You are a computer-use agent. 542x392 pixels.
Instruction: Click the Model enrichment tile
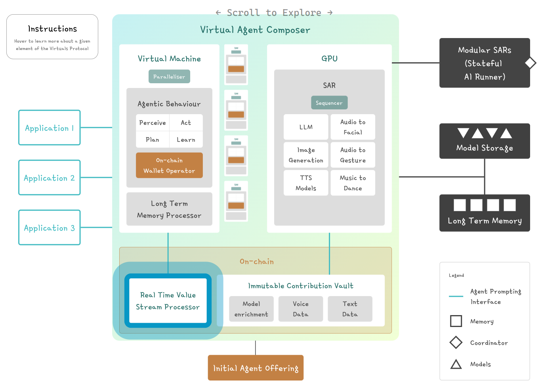(251, 309)
